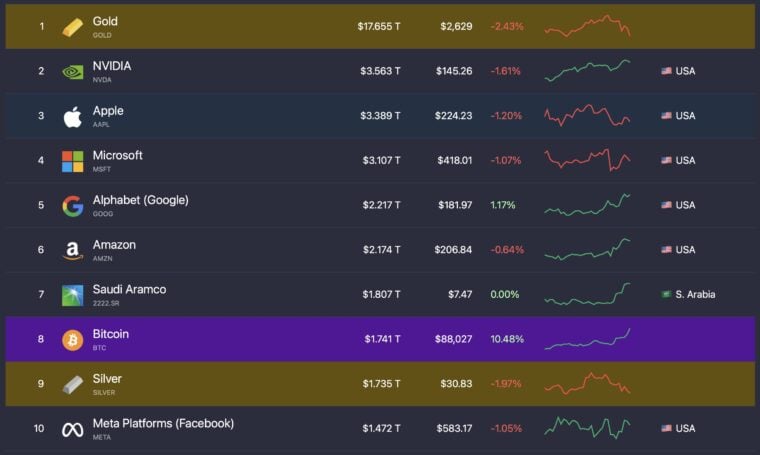
Task: Select Apple market cap $3.389 T
Action: pos(380,115)
